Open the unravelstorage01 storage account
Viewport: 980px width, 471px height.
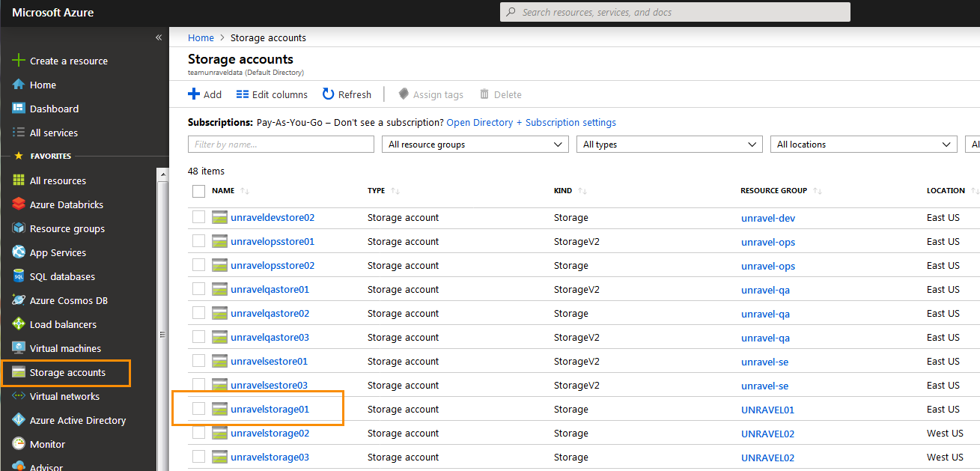[x=270, y=410]
